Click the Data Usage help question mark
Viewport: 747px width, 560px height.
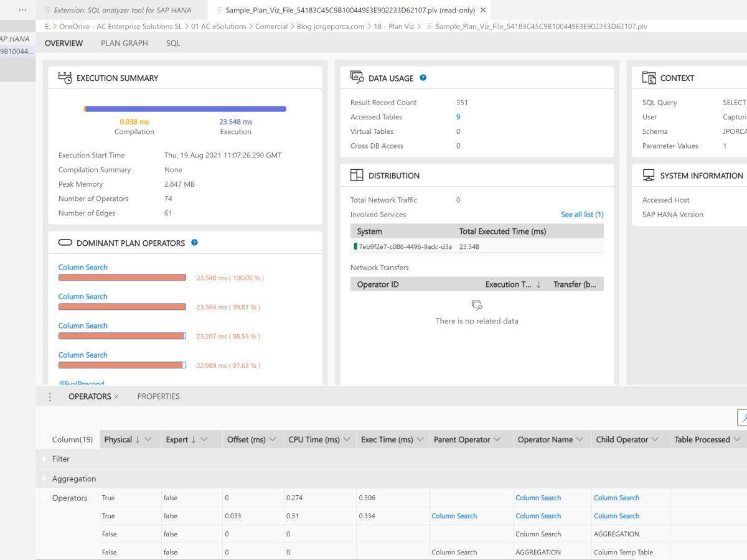[x=423, y=78]
